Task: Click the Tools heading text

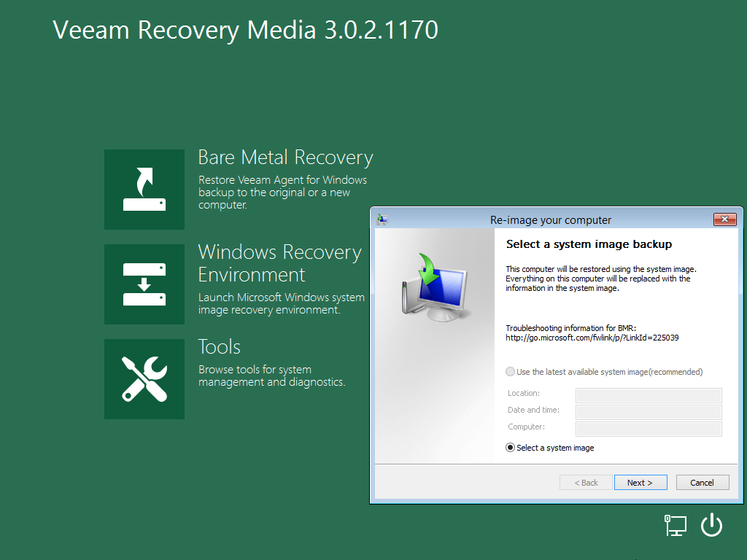Action: click(219, 346)
